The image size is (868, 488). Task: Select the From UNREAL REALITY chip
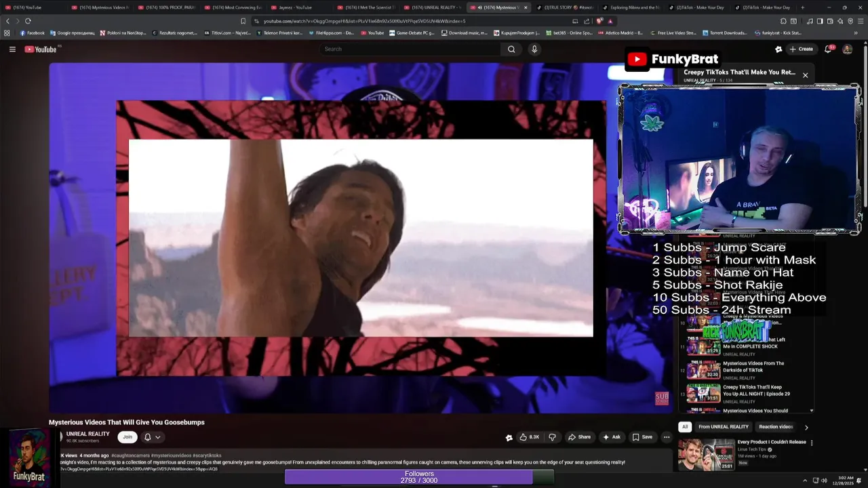[724, 427]
